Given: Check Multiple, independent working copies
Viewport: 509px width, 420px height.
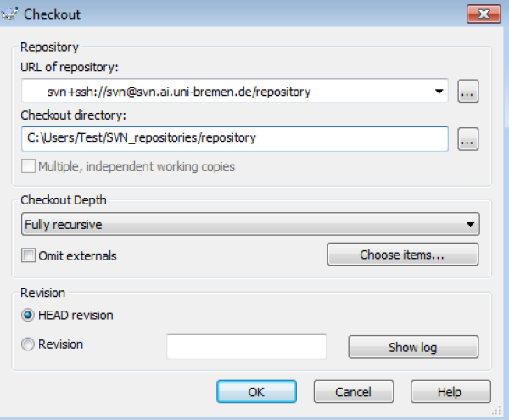Looking at the screenshot, I should (x=30, y=166).
